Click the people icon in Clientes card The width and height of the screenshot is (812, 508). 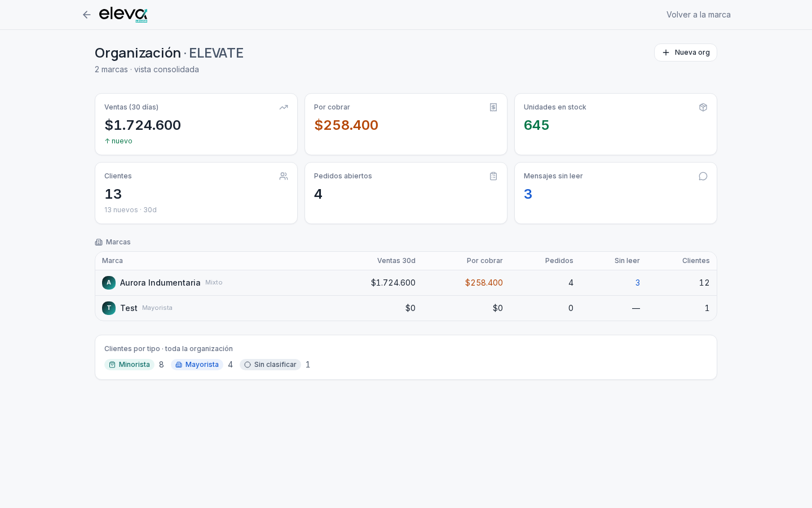tap(284, 176)
